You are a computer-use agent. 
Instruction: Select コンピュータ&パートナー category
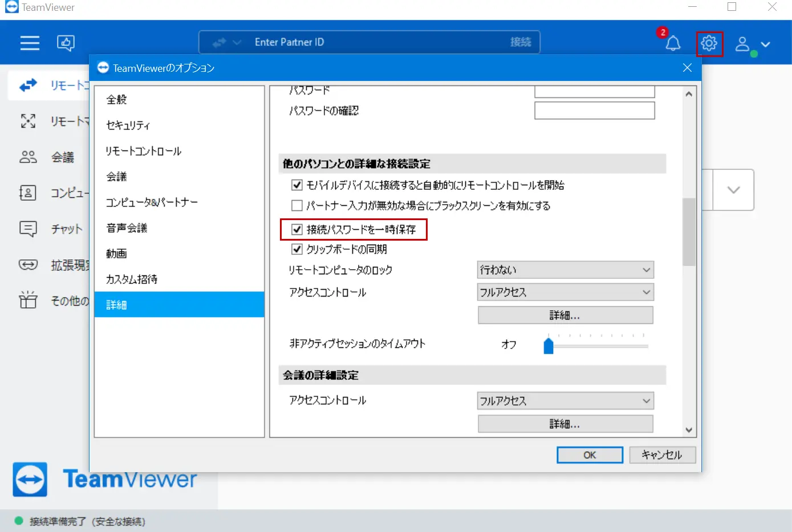click(179, 202)
